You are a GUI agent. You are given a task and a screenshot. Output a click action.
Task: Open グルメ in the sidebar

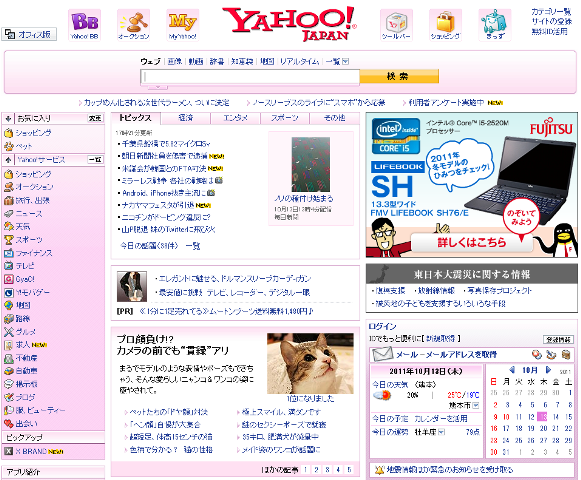click(x=26, y=331)
